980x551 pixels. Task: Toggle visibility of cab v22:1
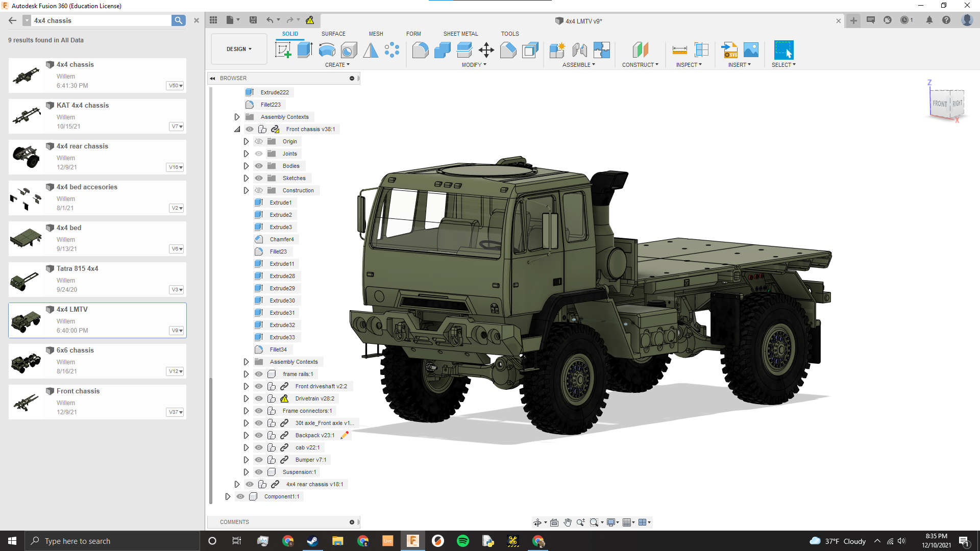259,447
